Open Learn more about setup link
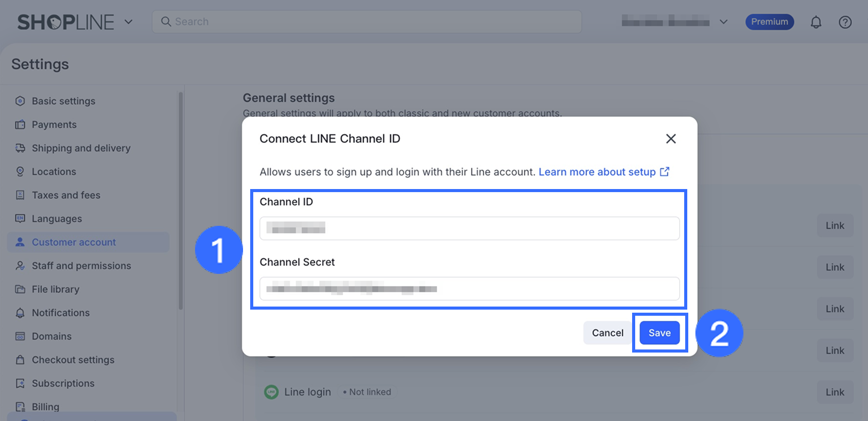This screenshot has width=868, height=421. point(597,172)
